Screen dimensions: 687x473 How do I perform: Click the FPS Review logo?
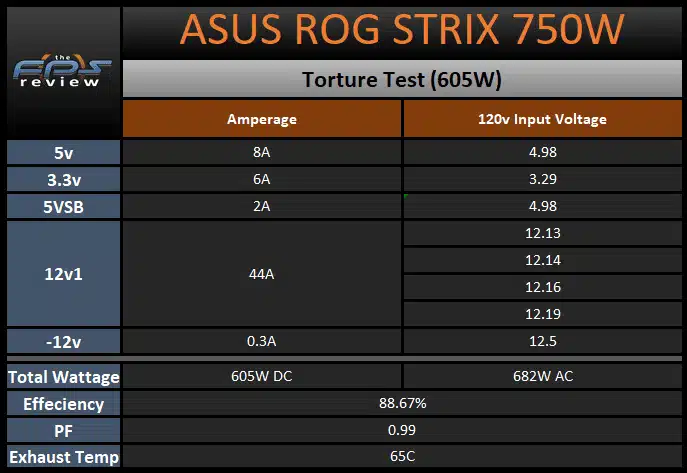62,71
